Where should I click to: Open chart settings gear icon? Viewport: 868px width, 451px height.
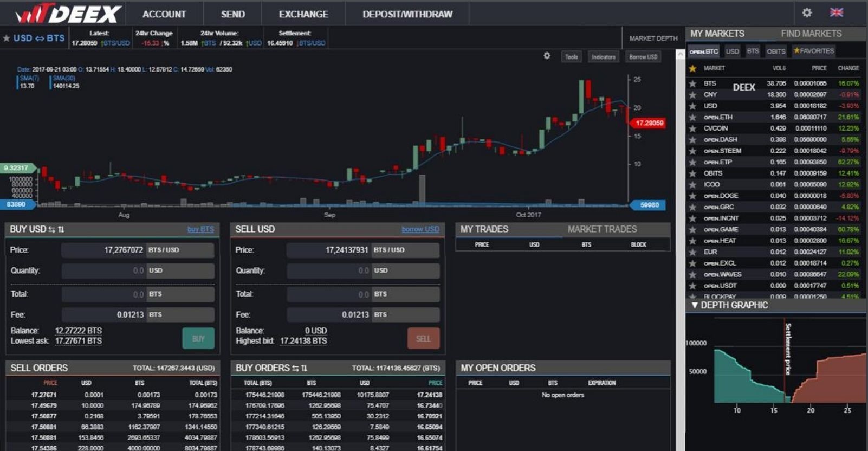tap(547, 56)
